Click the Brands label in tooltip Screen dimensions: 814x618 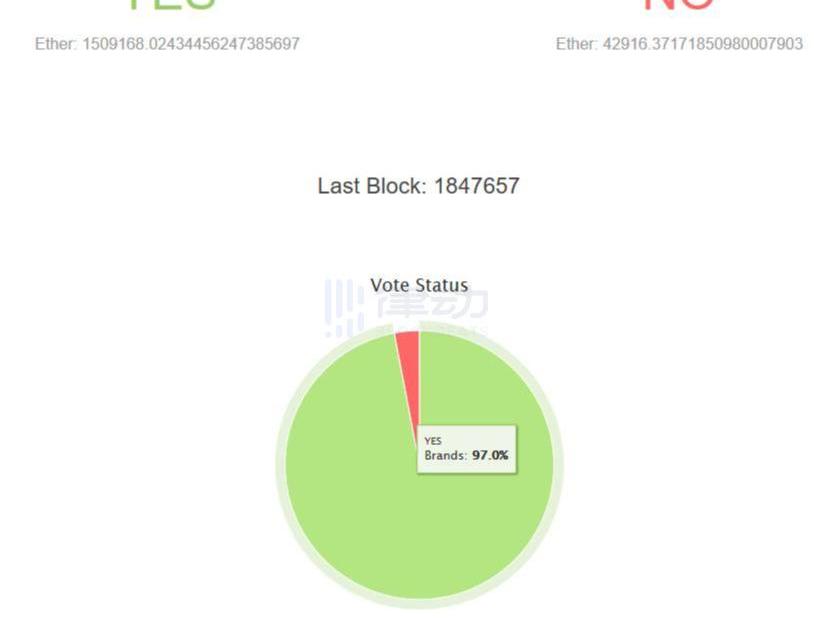point(446,455)
